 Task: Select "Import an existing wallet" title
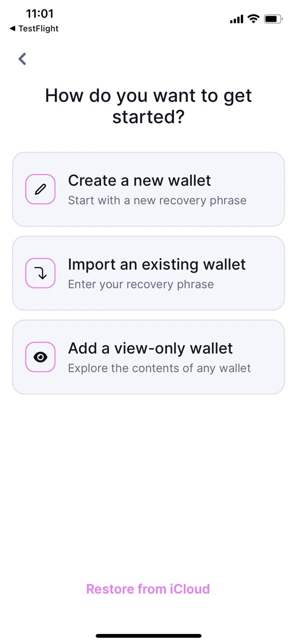point(157,264)
